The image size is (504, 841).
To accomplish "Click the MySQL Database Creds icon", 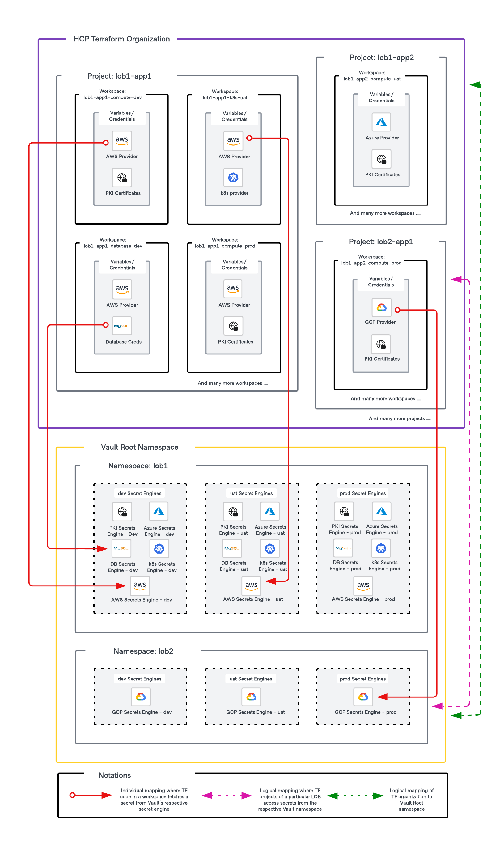I will click(122, 326).
